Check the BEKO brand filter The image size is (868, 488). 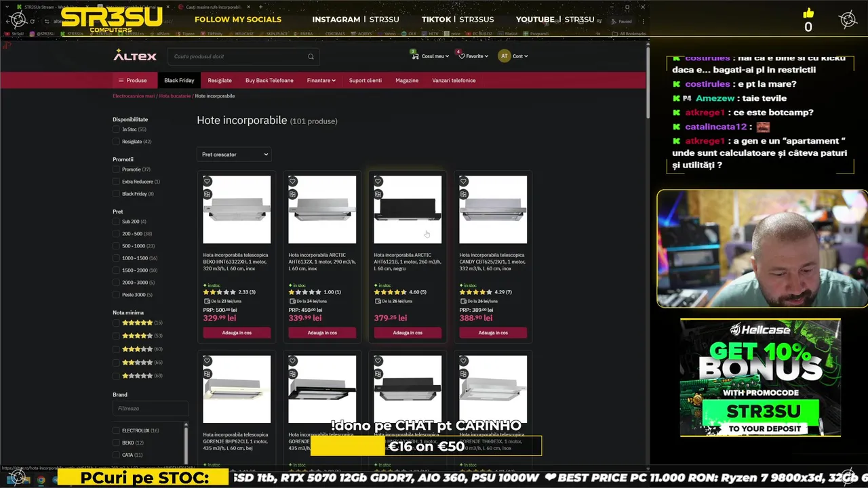116,443
